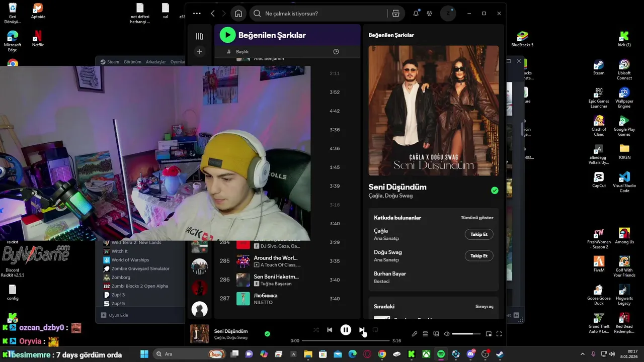Play the Beğenilen Şarkılar playlist
The width and height of the screenshot is (644, 362).
[227, 35]
